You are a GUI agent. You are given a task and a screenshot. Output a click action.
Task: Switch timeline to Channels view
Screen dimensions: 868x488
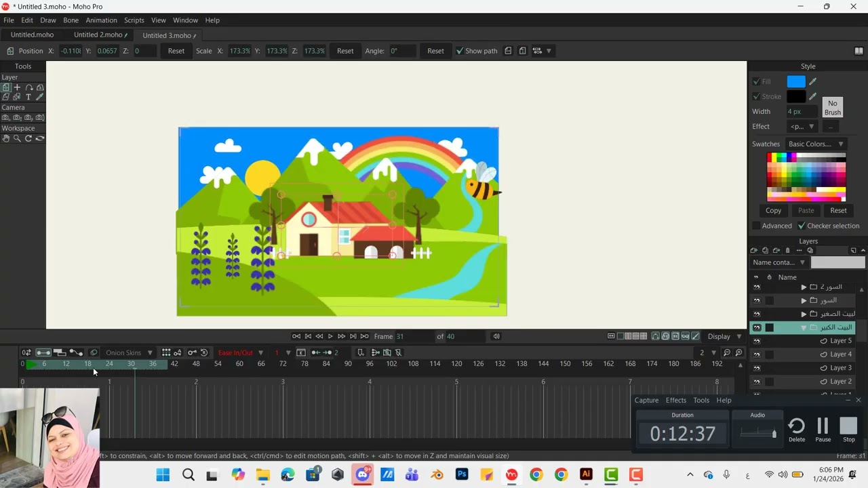coord(43,352)
